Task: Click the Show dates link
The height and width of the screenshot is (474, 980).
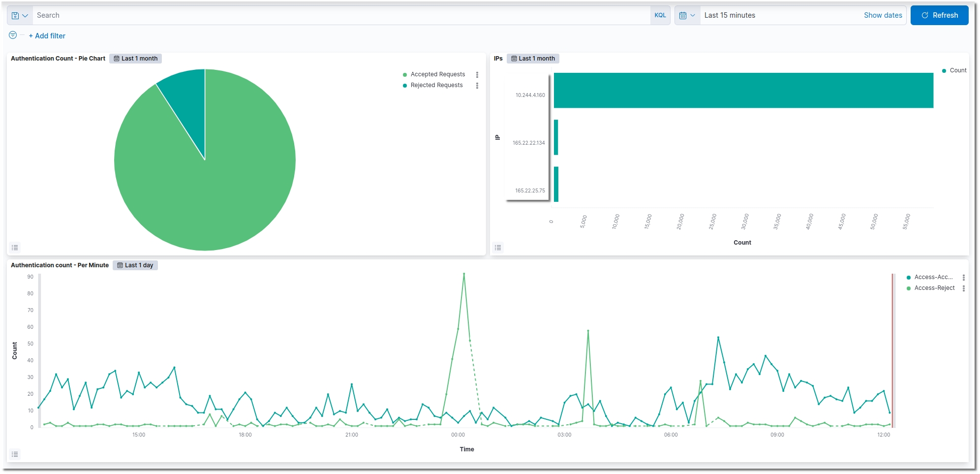Action: (883, 16)
